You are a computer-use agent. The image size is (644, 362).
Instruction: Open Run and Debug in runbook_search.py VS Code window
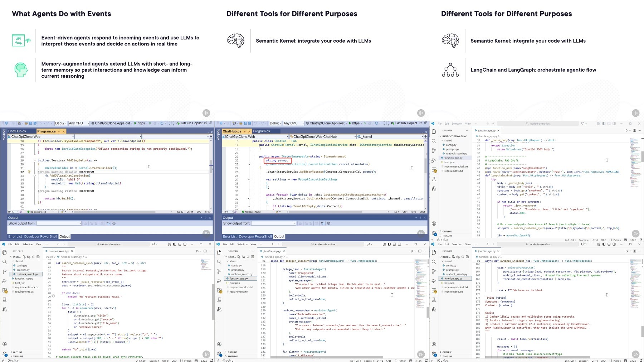(5, 281)
